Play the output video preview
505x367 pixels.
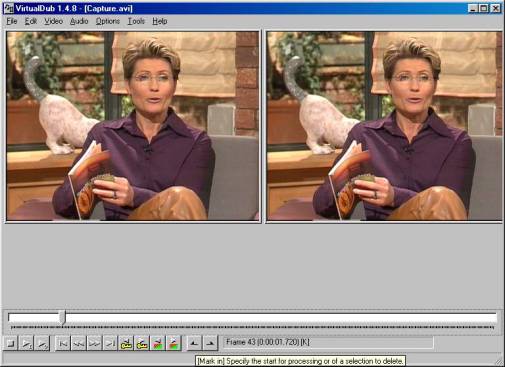(x=42, y=343)
